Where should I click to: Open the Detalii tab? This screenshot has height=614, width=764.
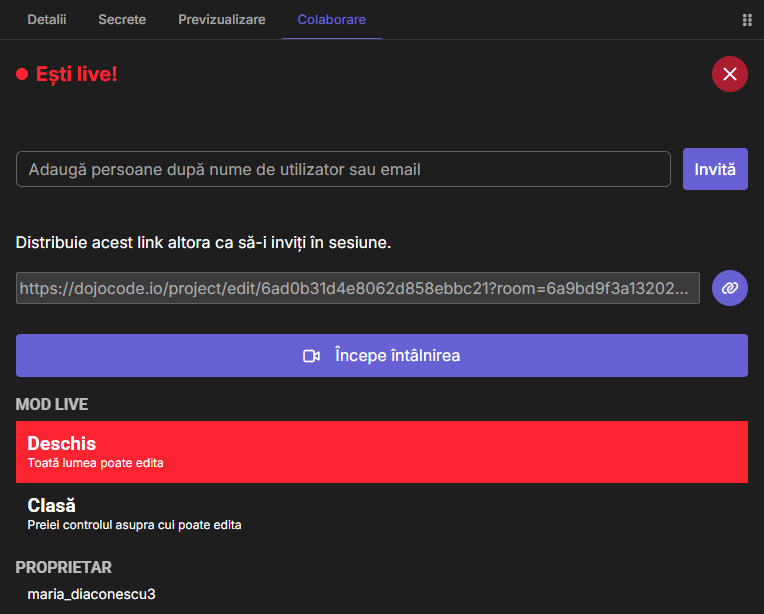[47, 19]
